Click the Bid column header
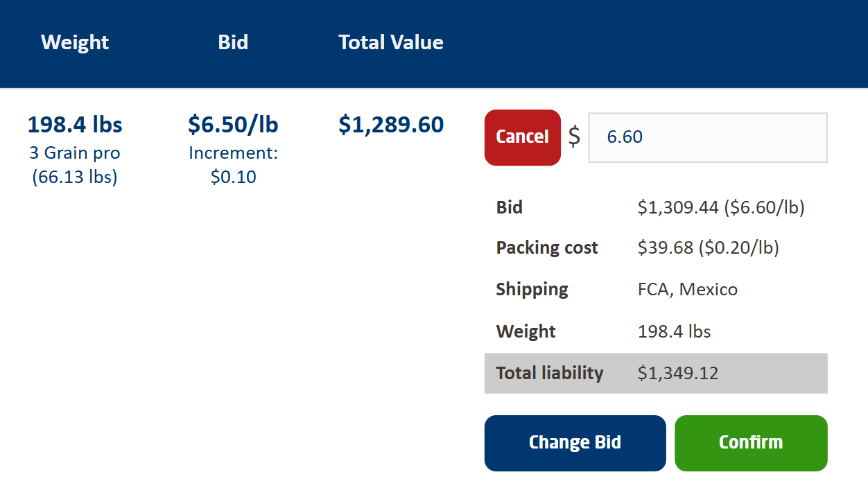 click(233, 42)
